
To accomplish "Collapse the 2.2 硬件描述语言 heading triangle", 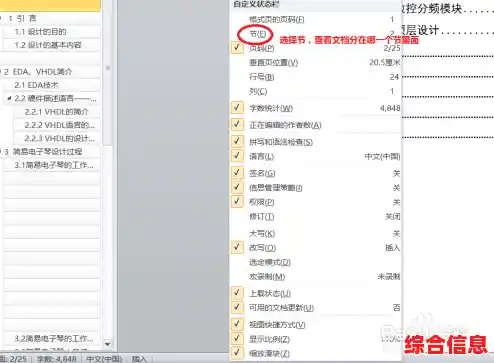I will point(9,98).
